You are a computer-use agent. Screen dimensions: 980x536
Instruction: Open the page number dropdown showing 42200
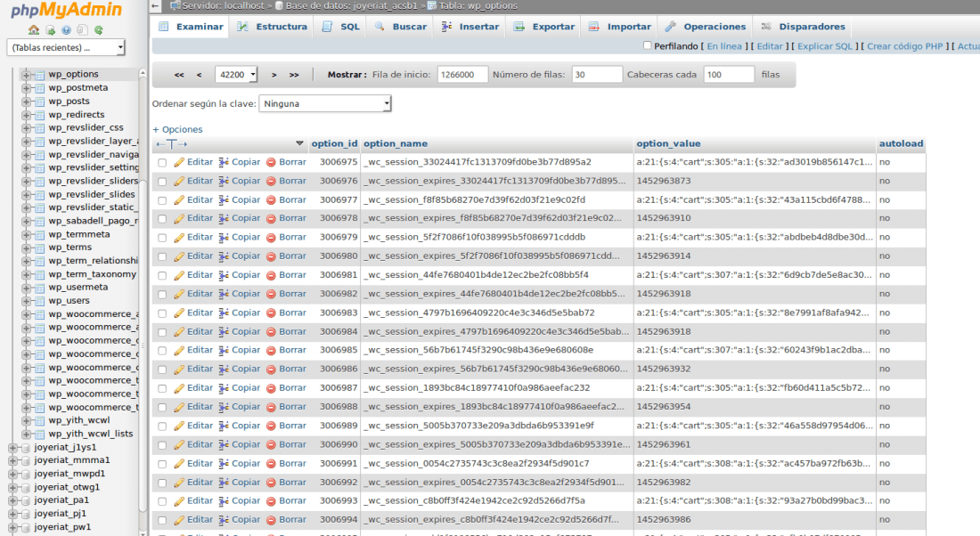coord(236,75)
